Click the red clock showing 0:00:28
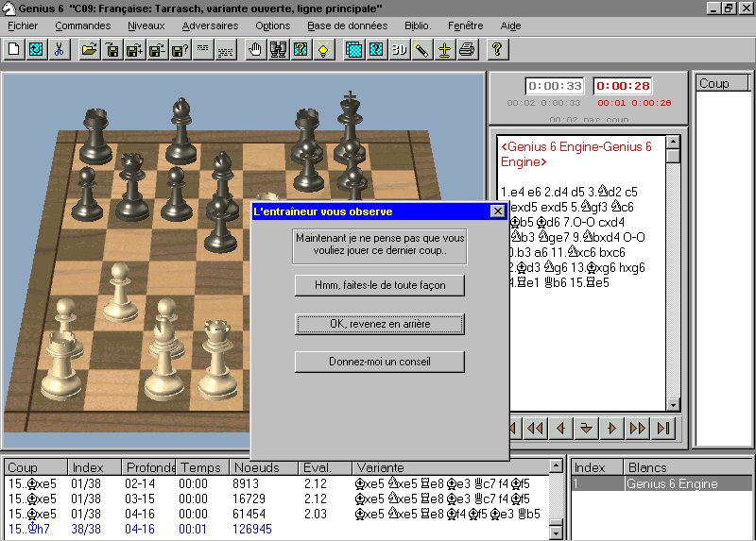Image resolution: width=756 pixels, height=541 pixels. 623,86
